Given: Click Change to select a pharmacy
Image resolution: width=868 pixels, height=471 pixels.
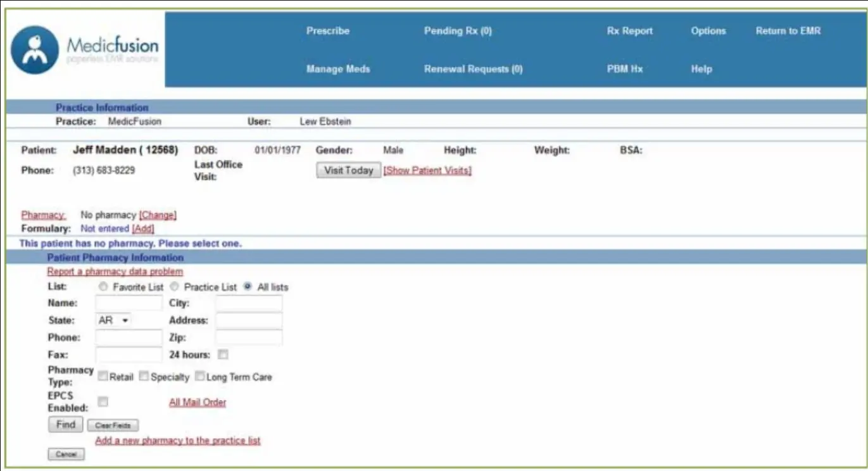Looking at the screenshot, I should click(x=157, y=215).
